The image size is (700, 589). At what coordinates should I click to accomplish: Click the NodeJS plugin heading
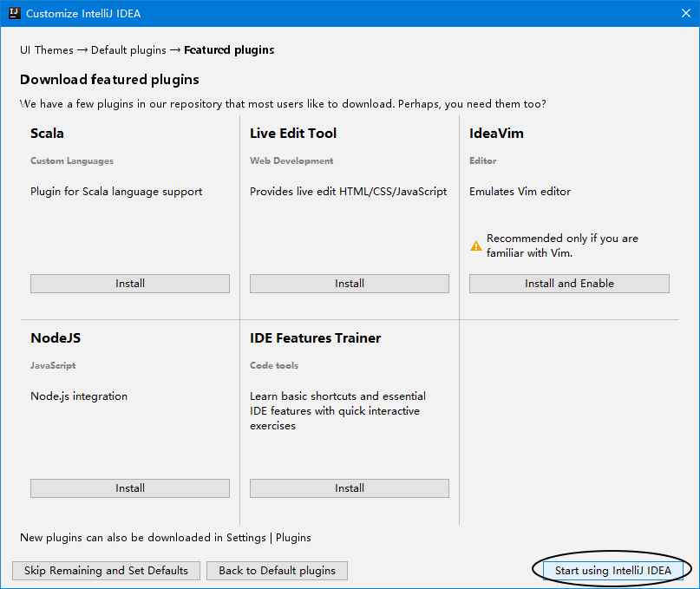click(56, 338)
